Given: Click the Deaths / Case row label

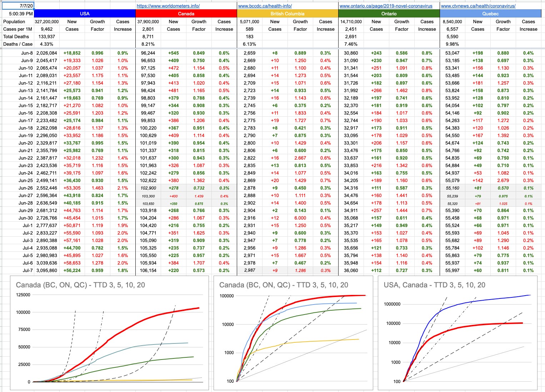Looking at the screenshot, I should [18, 44].
